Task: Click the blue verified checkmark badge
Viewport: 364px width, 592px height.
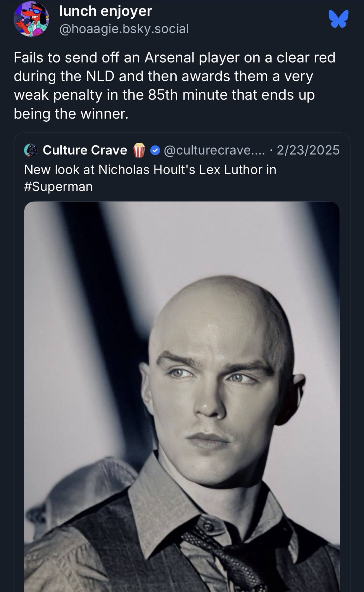Action: [x=155, y=150]
